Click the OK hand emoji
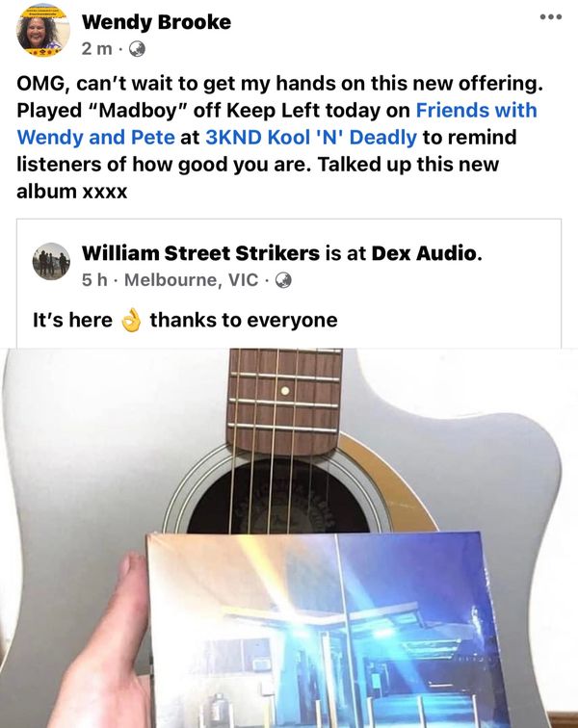This screenshot has width=578, height=728. coord(131,320)
